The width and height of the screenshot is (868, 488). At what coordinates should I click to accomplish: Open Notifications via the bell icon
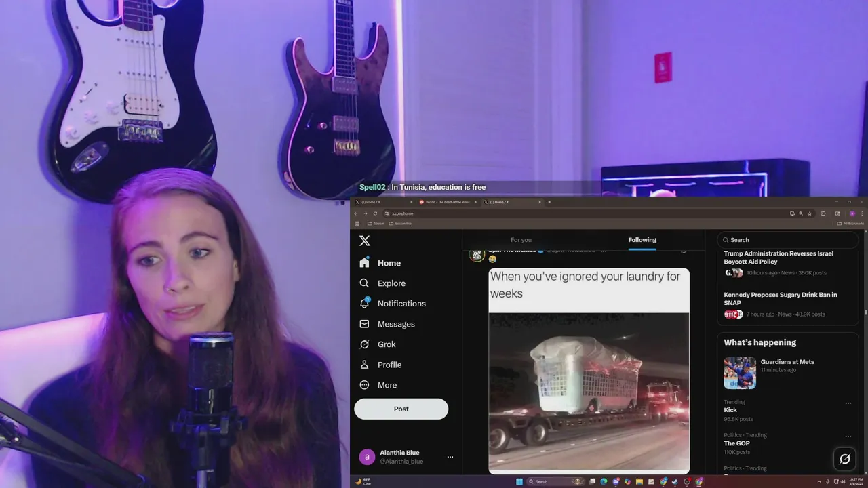[364, 304]
